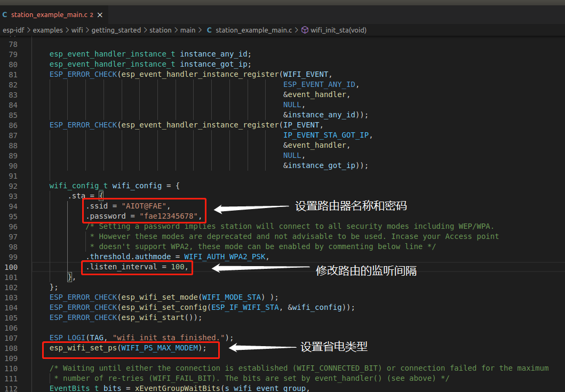Click the group indicator 2 on the tab
Screen dimensions: 565x392
(x=91, y=15)
